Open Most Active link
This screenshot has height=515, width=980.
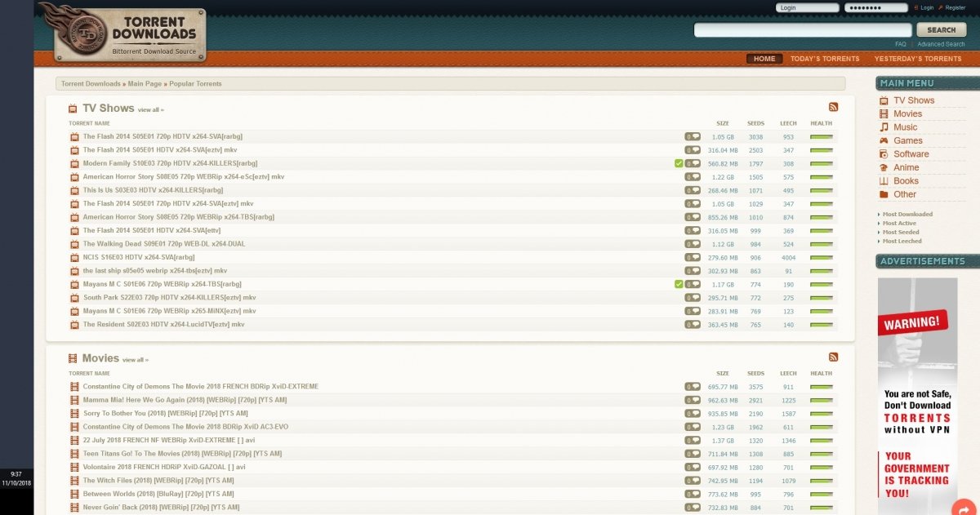pos(899,223)
